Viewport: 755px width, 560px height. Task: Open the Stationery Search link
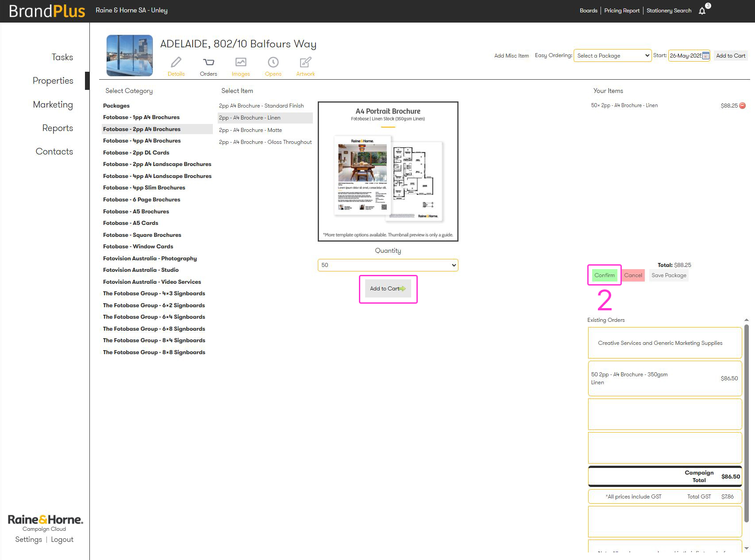point(669,11)
